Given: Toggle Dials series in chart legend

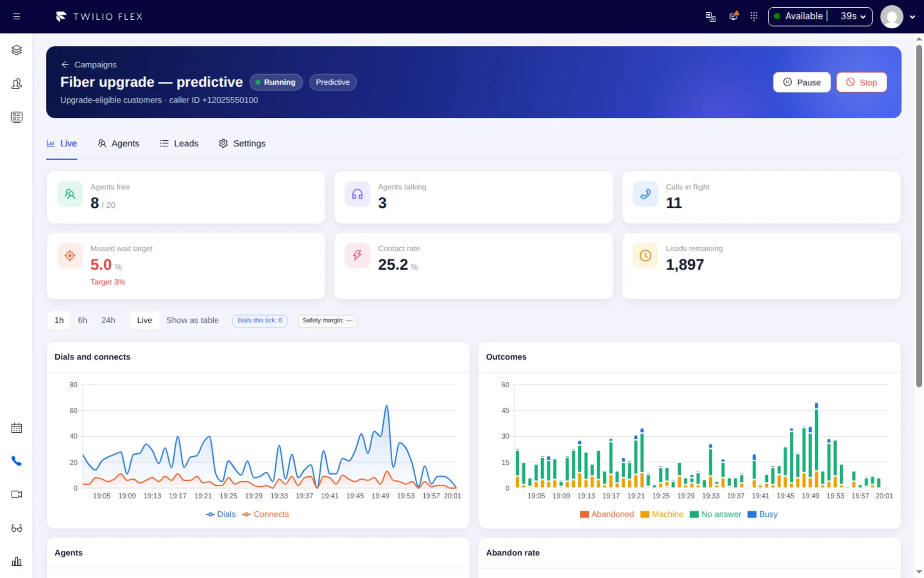Looking at the screenshot, I should click(221, 514).
